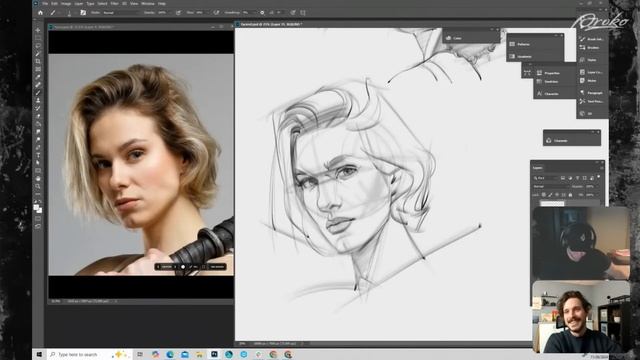Select the Zoom tool
Viewport: 640px width, 360px height.
tap(38, 186)
